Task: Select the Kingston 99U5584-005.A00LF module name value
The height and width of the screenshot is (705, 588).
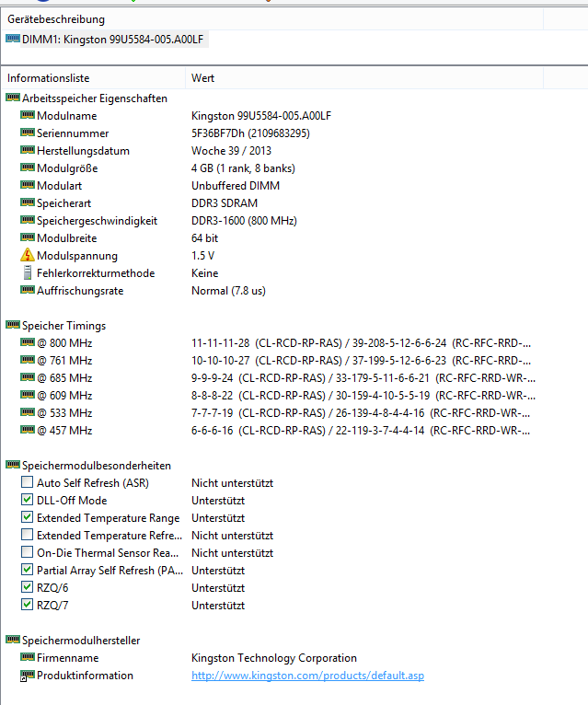Action: 261,116
